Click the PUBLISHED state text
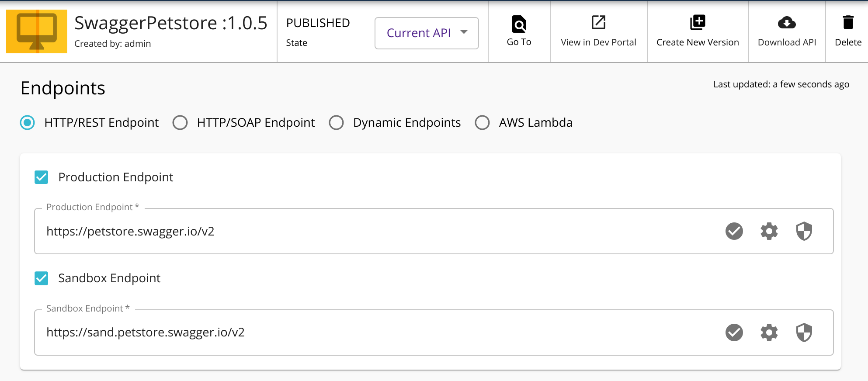The width and height of the screenshot is (868, 381). coord(318,23)
